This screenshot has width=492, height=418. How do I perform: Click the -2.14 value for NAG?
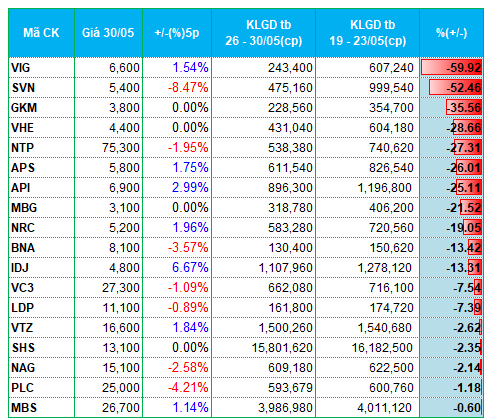[x=467, y=368]
